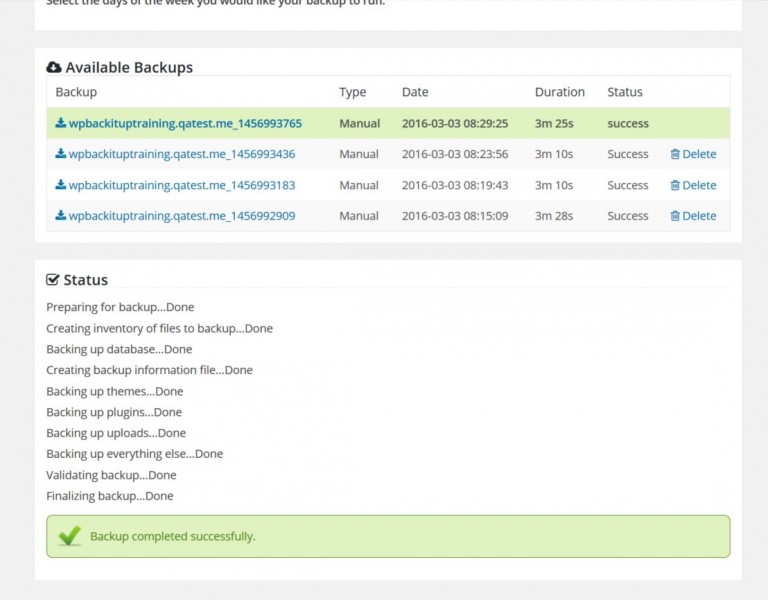Open backup link wpbackituptraining.qatest.me_1456993183
The image size is (768, 600).
182,185
